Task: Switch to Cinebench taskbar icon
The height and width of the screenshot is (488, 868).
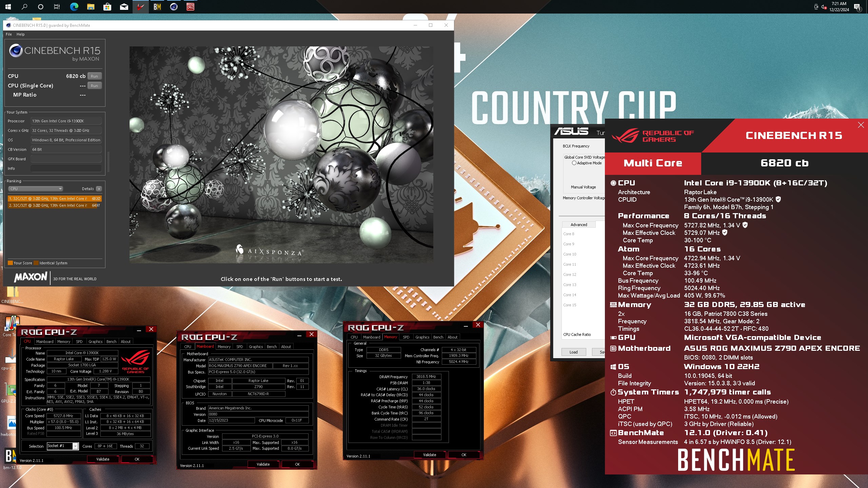Action: pyautogui.click(x=174, y=7)
